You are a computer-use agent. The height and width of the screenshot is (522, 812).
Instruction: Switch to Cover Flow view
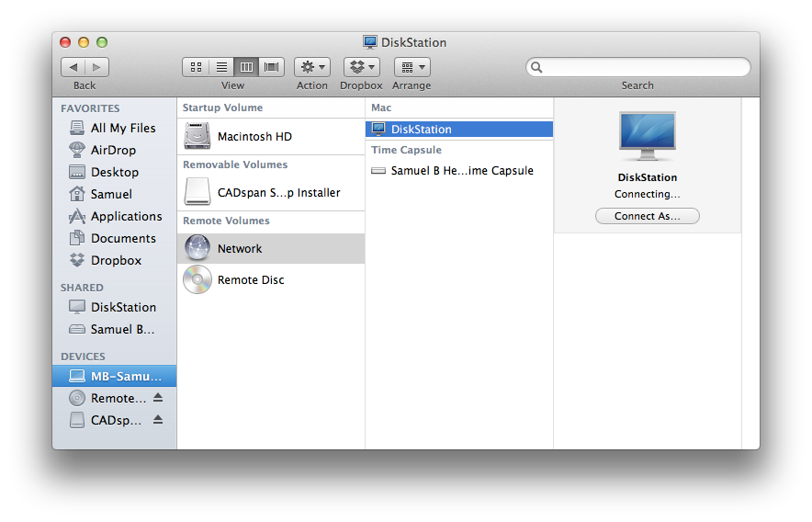point(271,67)
